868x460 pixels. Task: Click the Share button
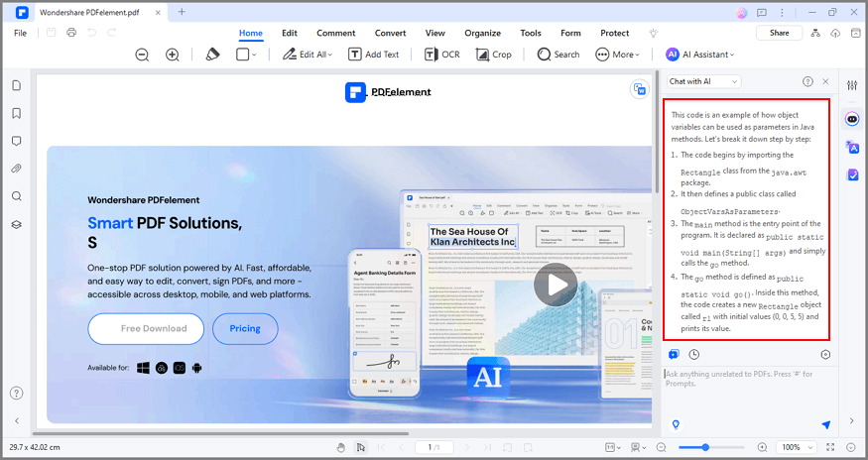[x=779, y=34]
